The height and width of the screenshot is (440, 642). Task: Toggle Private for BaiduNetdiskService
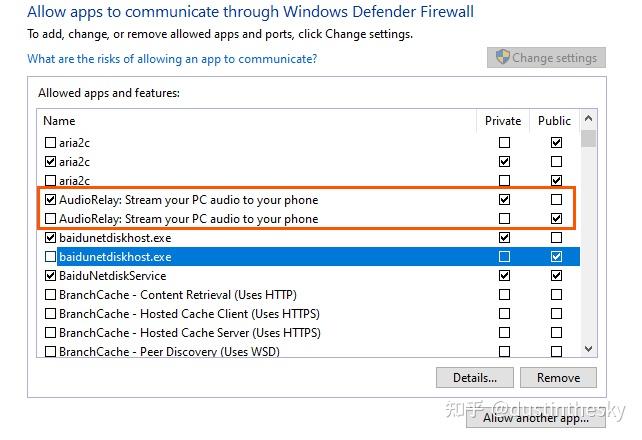point(504,276)
